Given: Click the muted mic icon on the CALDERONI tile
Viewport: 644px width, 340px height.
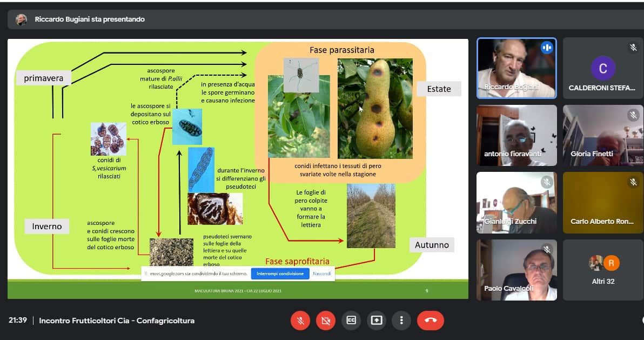Looking at the screenshot, I should click(x=633, y=48).
